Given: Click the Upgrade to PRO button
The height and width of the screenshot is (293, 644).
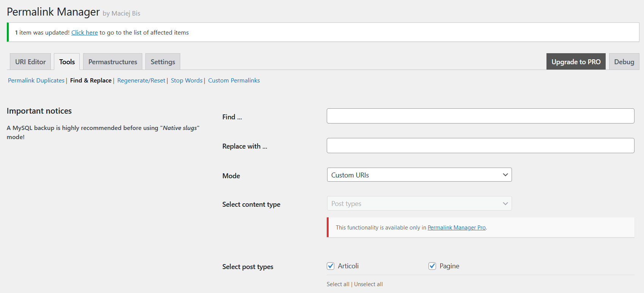Looking at the screenshot, I should click(x=576, y=62).
